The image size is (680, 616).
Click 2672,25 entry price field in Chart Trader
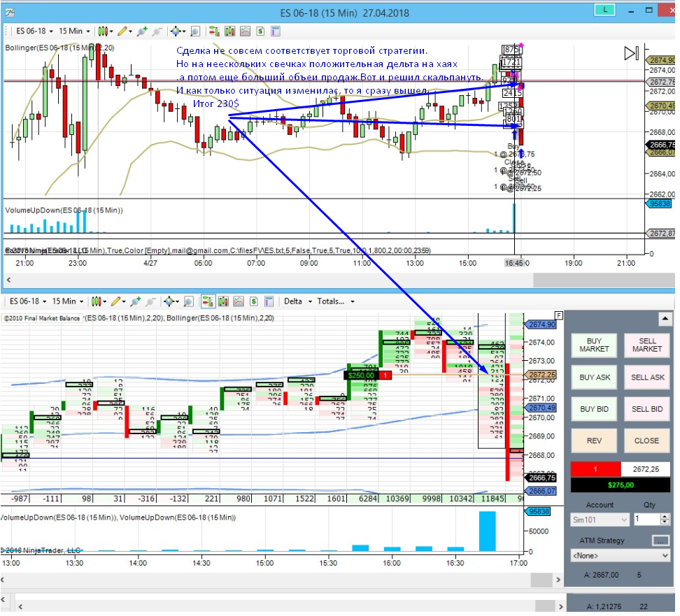(x=646, y=469)
